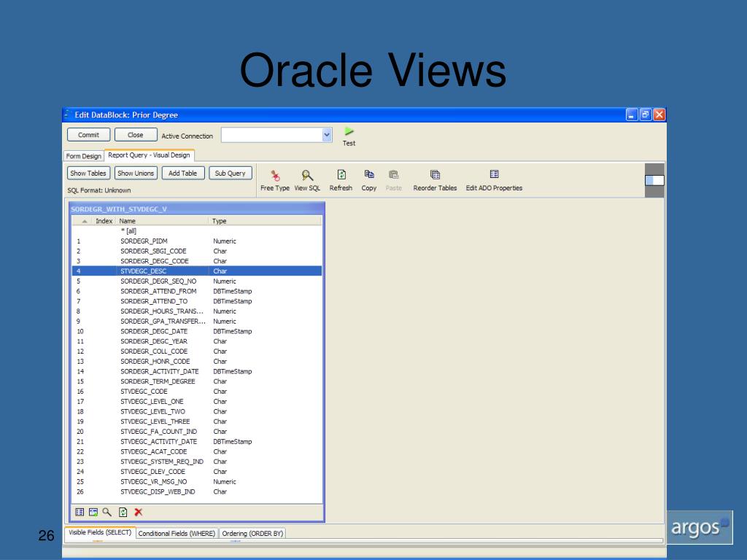Image resolution: width=747 pixels, height=560 pixels.
Task: Click the Copy toolbar icon
Action: click(368, 174)
